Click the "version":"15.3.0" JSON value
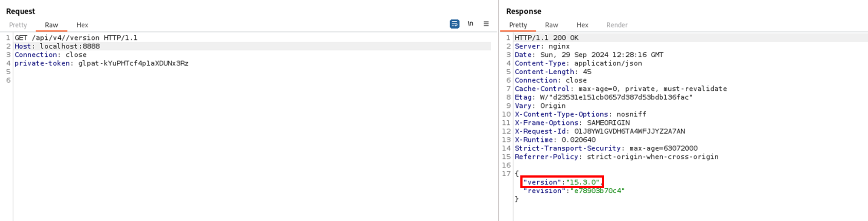This screenshot has width=868, height=221. point(562,182)
